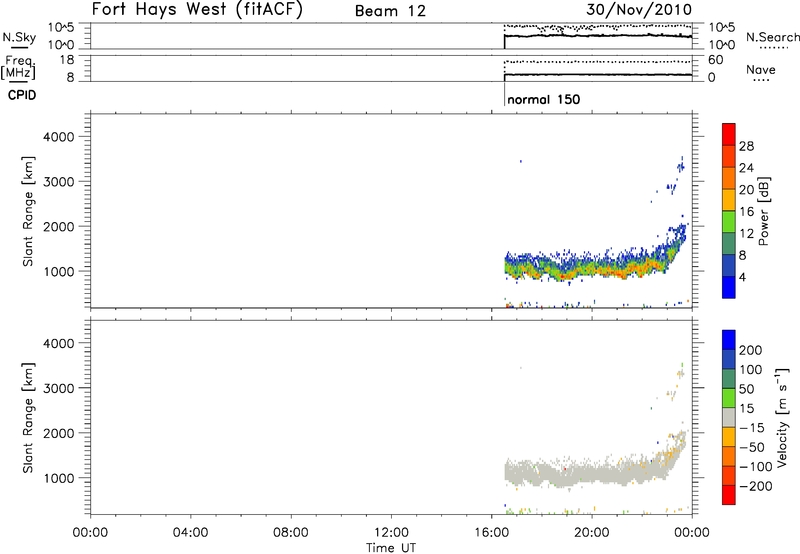Image resolution: width=800 pixels, height=554 pixels.
Task: Click the 'Velocity [m s-1]' colorbar label
Action: coord(781,417)
